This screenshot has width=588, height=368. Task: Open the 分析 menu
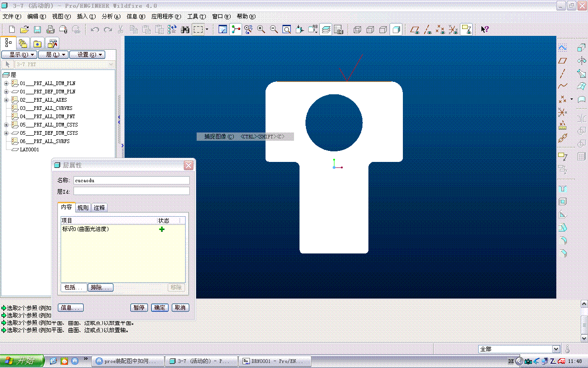point(111,17)
